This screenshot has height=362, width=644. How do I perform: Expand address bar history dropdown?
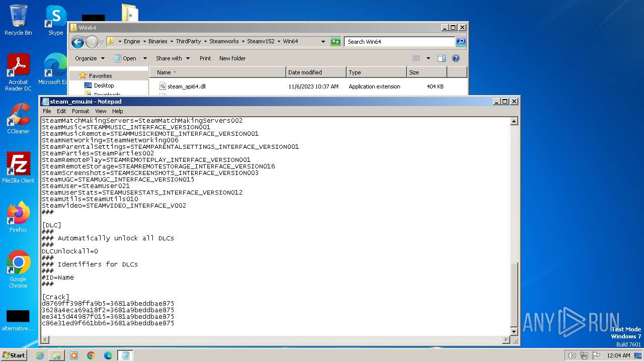(323, 42)
